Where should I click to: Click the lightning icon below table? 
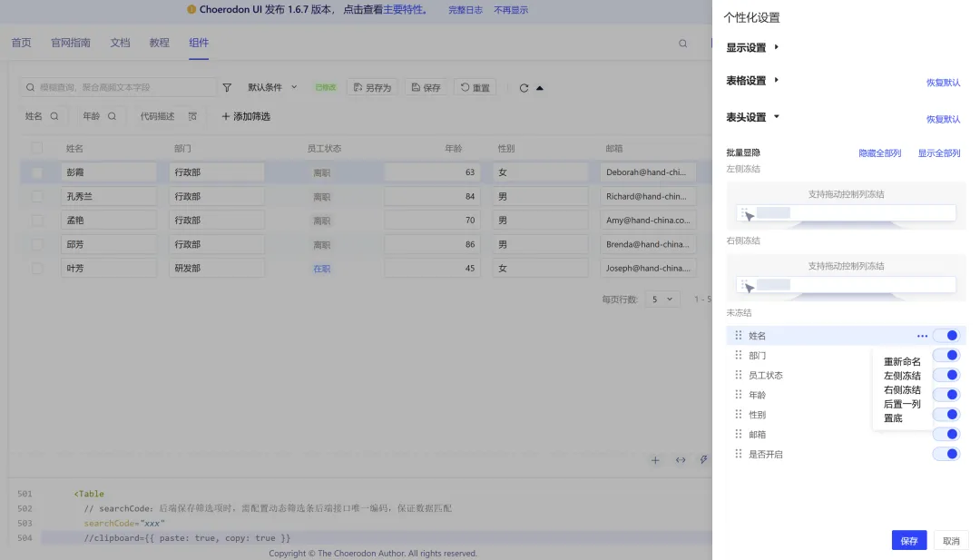pyautogui.click(x=704, y=459)
